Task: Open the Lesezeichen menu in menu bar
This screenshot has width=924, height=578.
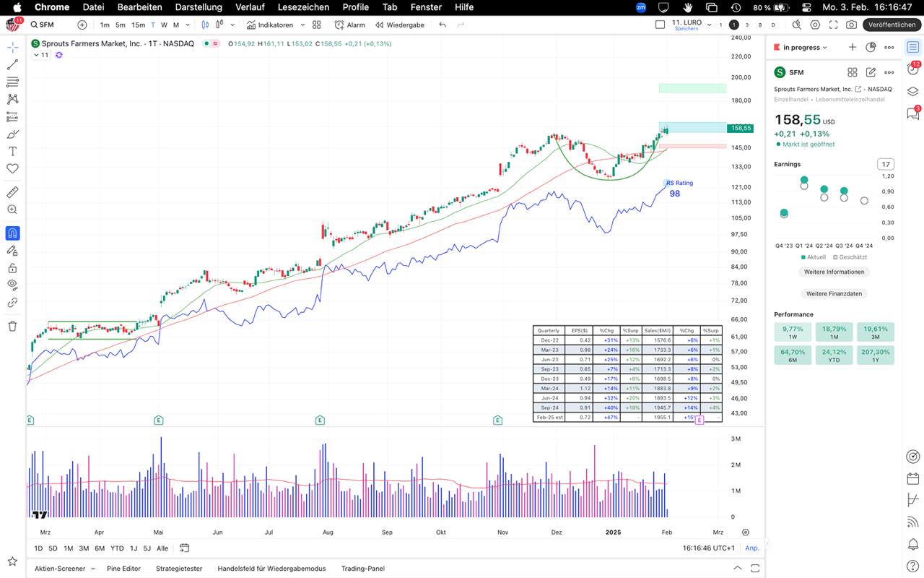Action: point(303,7)
